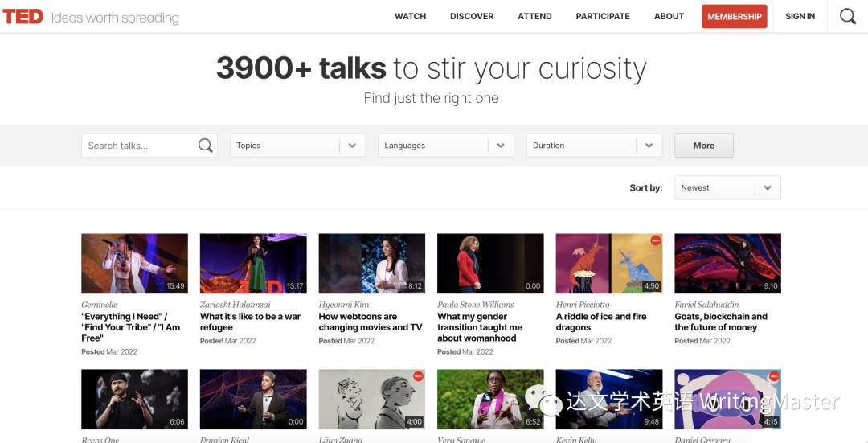Open "What my gender transition taught me about womanhood"
Screen dimensions: 868x443
pos(480,327)
